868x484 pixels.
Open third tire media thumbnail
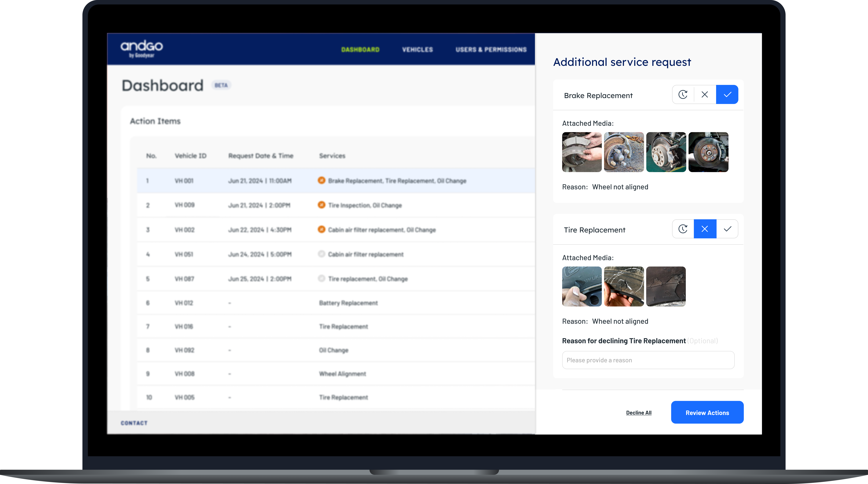click(x=666, y=287)
